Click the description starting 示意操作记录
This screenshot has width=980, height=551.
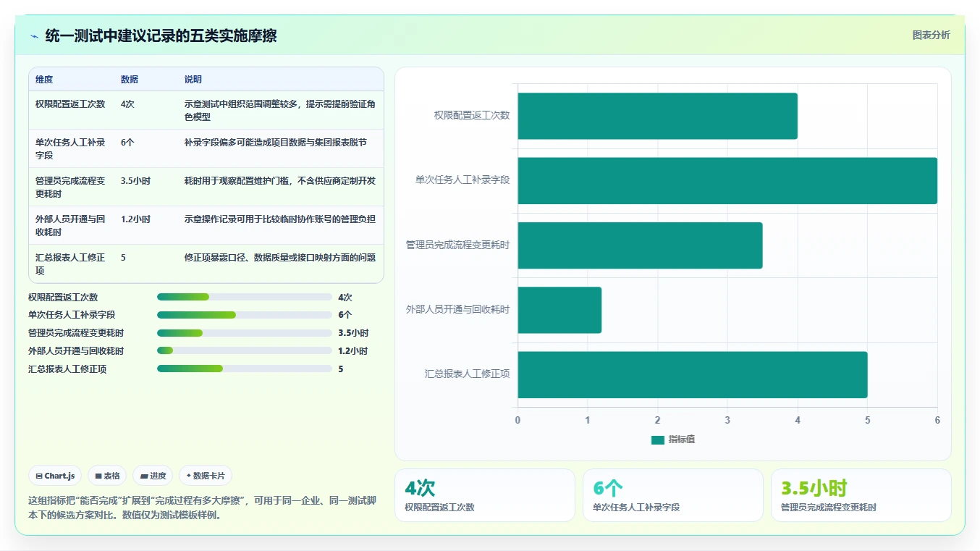280,219
